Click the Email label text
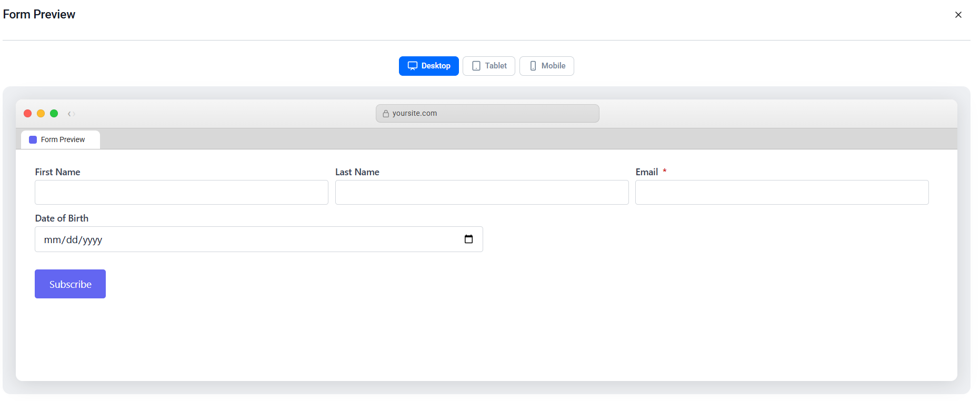 click(647, 172)
